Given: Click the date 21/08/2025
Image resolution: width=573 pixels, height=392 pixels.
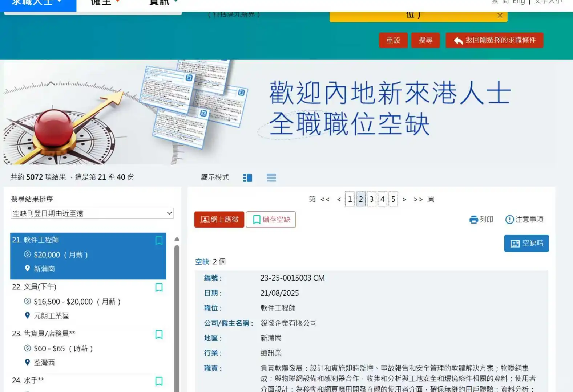Looking at the screenshot, I should coord(279,293).
